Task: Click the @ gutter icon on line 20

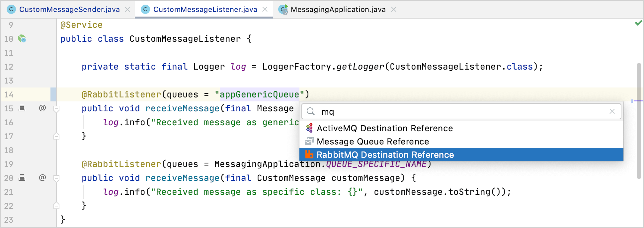Action: click(x=42, y=178)
